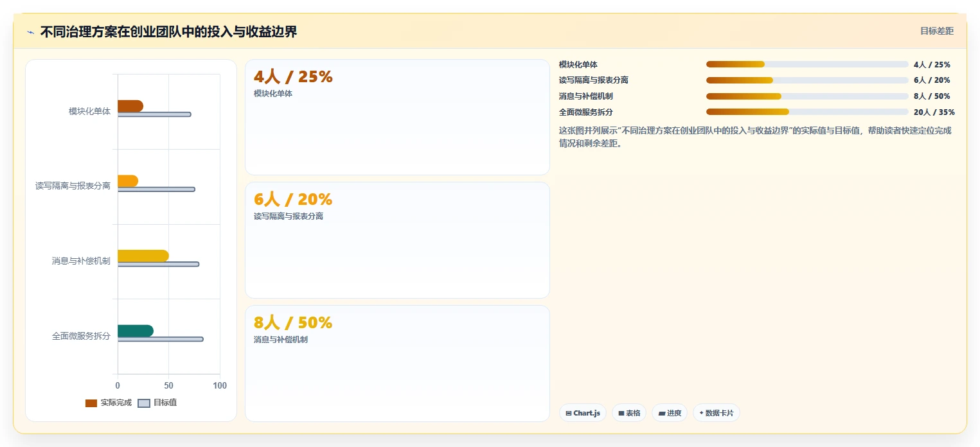Click the 全面微服务拆分 label in the progress list
The height and width of the screenshot is (447, 980).
tap(586, 112)
